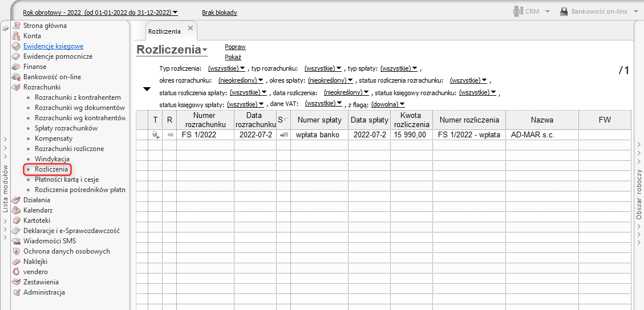Click the Zestawienia module icon
The width and height of the screenshot is (644, 310).
point(16,282)
